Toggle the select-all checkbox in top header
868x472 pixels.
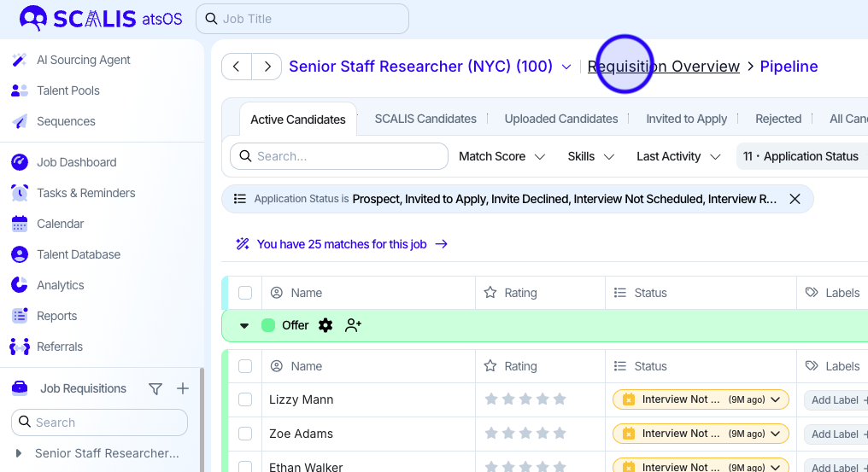[245, 293]
